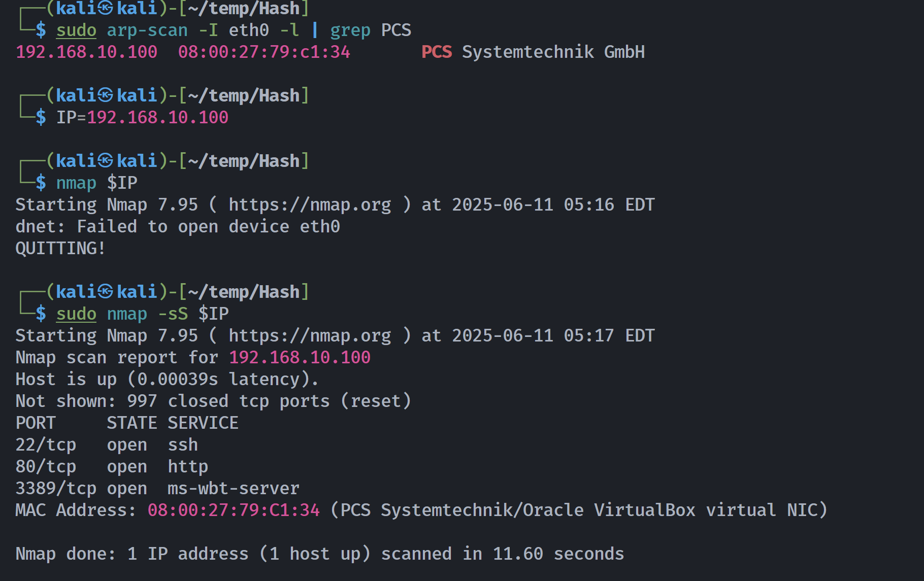924x581 pixels.
Task: Click the pink IP 192.168.10.100 in arp-scan result
Action: (87, 52)
